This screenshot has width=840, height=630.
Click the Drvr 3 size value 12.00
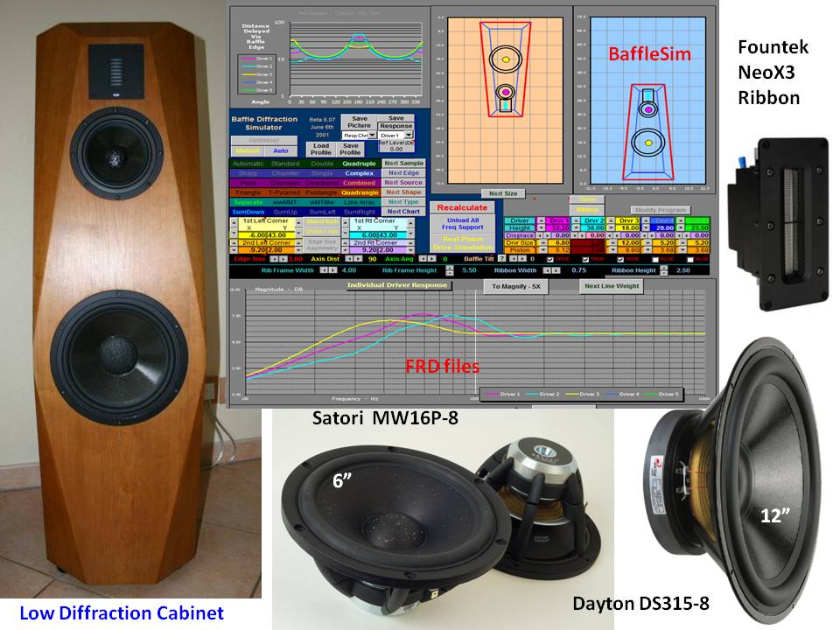click(x=628, y=242)
